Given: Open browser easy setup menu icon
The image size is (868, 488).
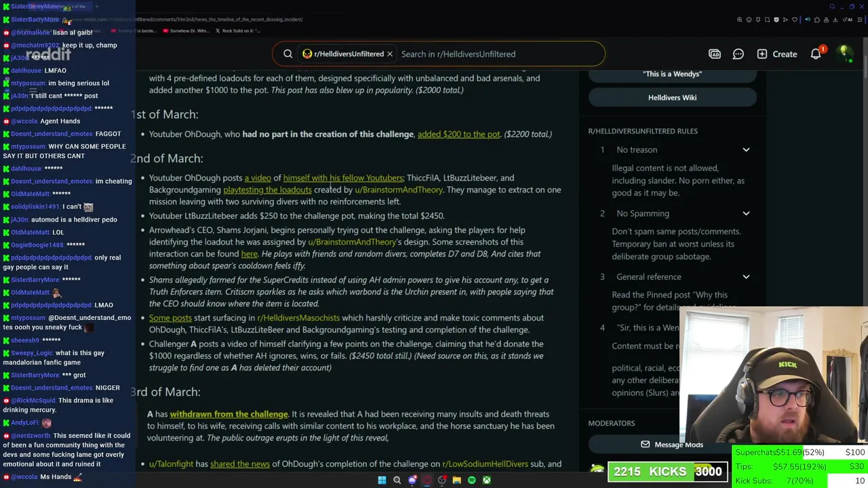Looking at the screenshot, I should [x=860, y=20].
